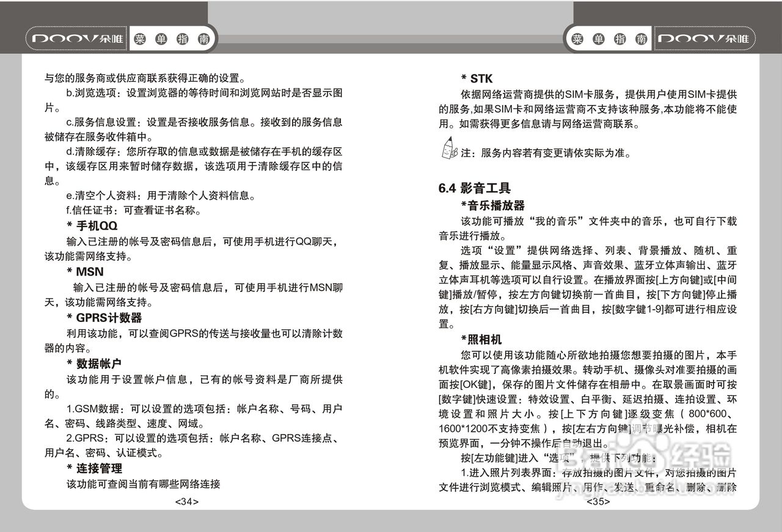Image resolution: width=782 pixels, height=532 pixels.
Task: Click the line starting "2.GPRS：可以设置的选项"
Action: click(x=202, y=439)
